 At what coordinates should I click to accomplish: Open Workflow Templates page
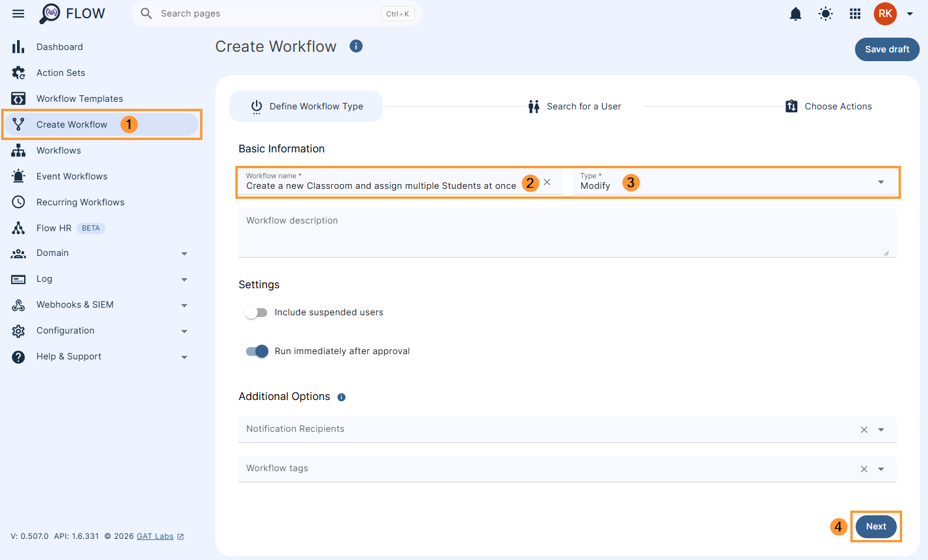click(x=79, y=99)
